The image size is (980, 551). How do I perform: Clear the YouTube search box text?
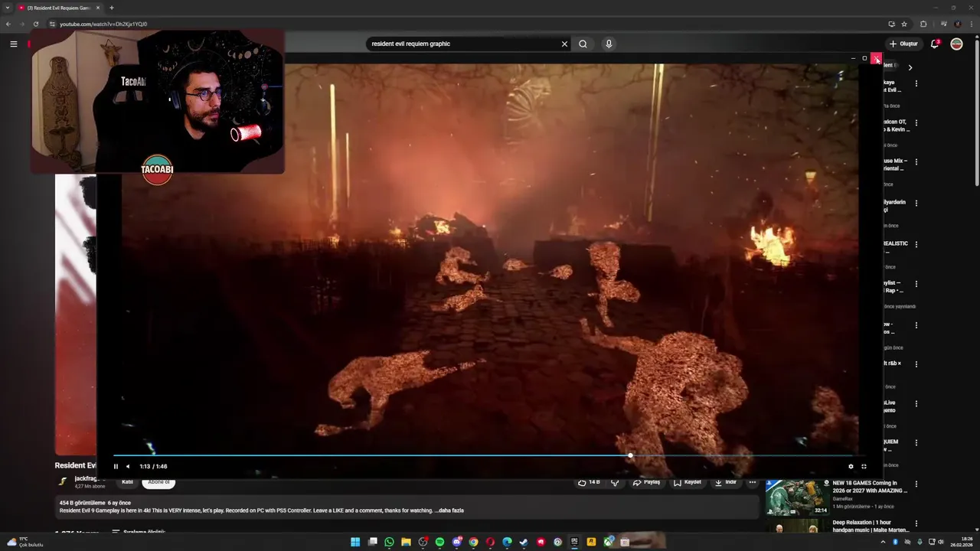(x=564, y=44)
